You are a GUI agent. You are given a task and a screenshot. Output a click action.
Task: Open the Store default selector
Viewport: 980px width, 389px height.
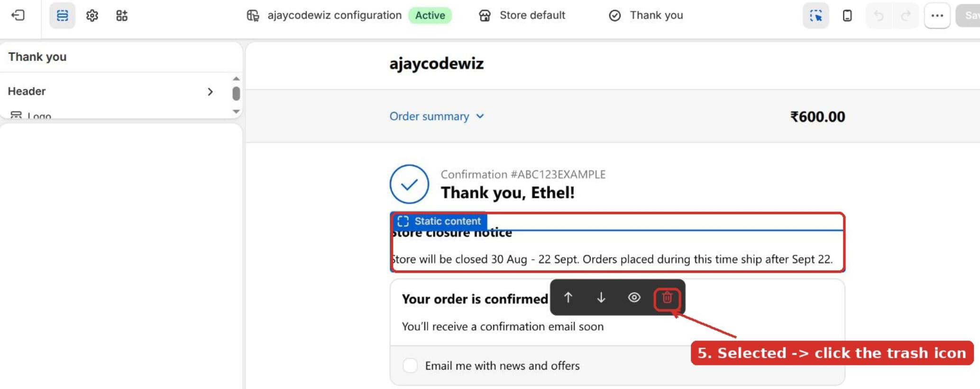point(522,15)
